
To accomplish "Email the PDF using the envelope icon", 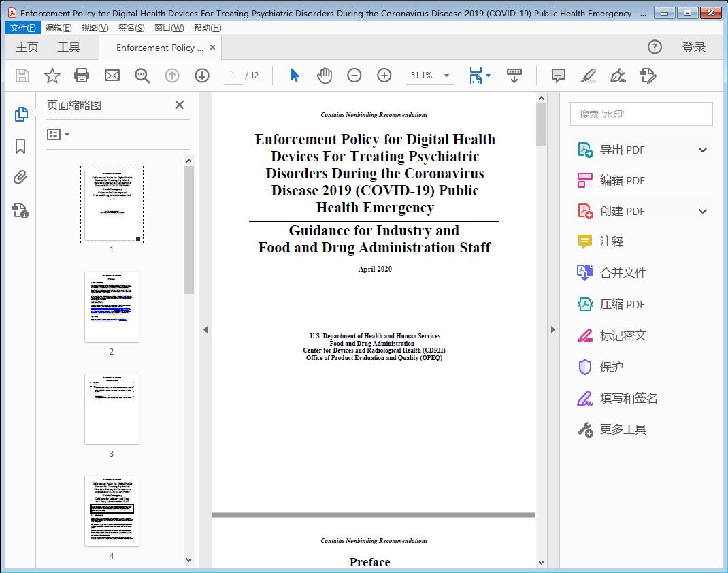I will coord(112,76).
